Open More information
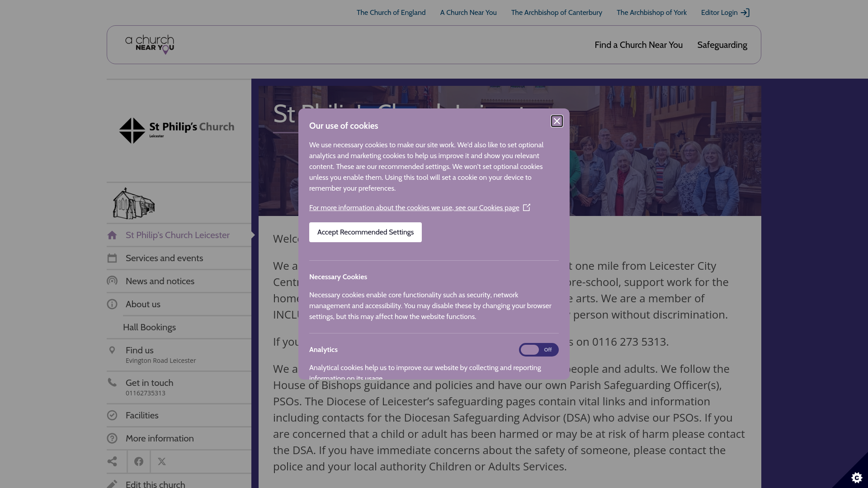 coord(179,438)
